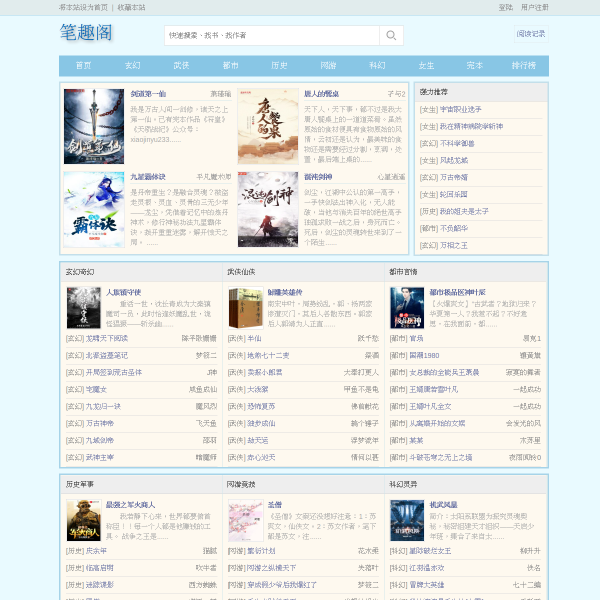600x600 pixels.
Task: Open 万古神帝 in 玄幻 list
Action: (x=100, y=424)
